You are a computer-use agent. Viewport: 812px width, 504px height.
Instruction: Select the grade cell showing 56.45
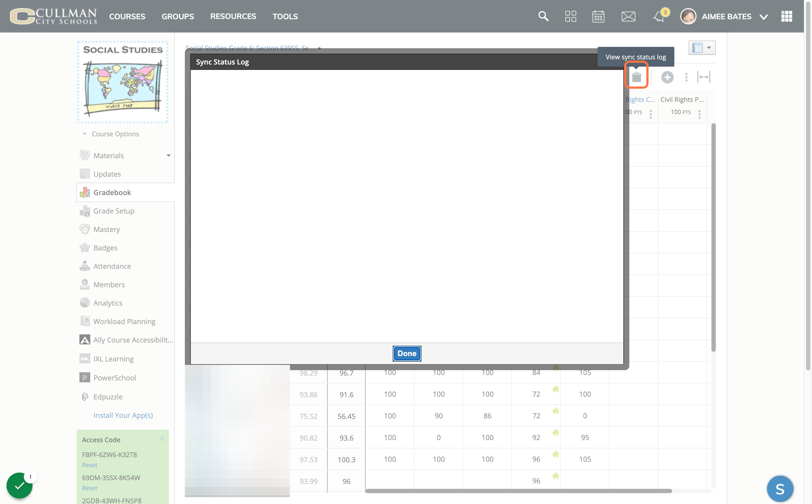tap(346, 416)
